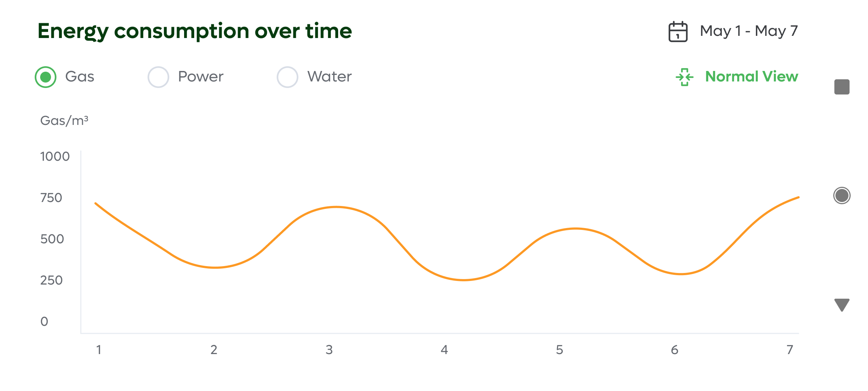Click the gray circle icon

(842, 195)
